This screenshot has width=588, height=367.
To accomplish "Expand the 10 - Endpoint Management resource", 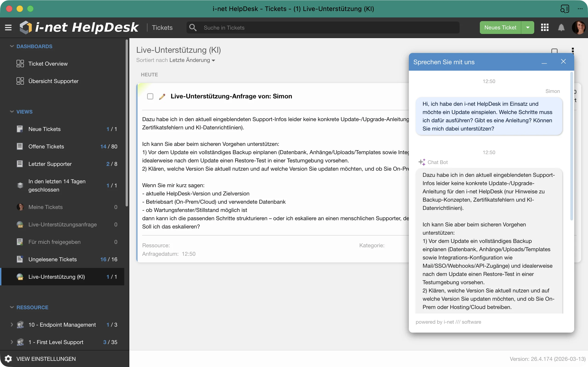I will [11, 325].
